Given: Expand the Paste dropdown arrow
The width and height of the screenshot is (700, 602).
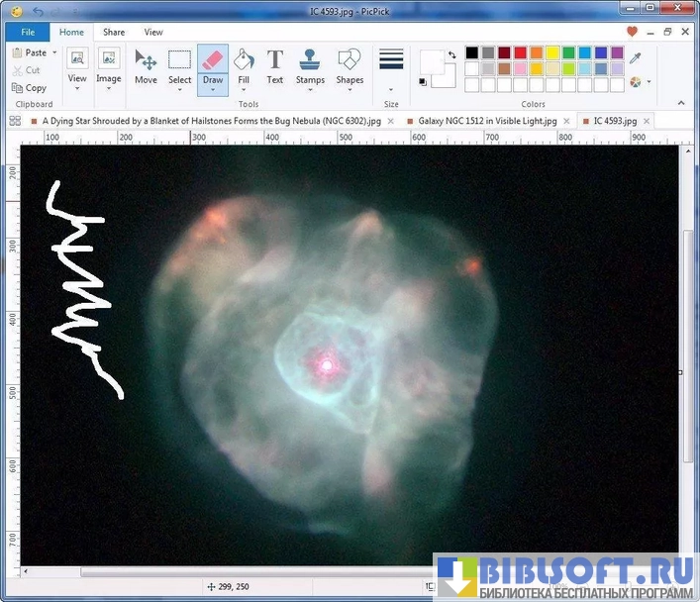Looking at the screenshot, I should point(52,52).
